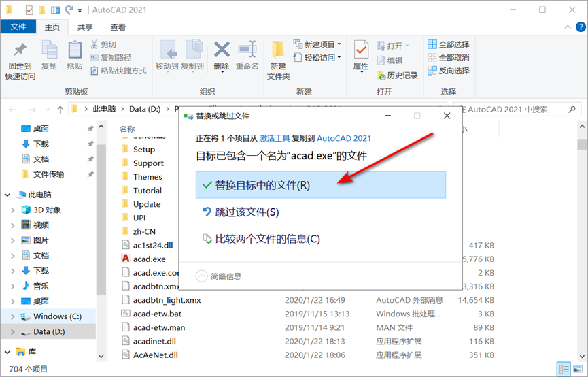Image resolution: width=588 pixels, height=377 pixels.
Task: Click the navigation pane scrollbar down arrow
Action: pyautogui.click(x=101, y=356)
